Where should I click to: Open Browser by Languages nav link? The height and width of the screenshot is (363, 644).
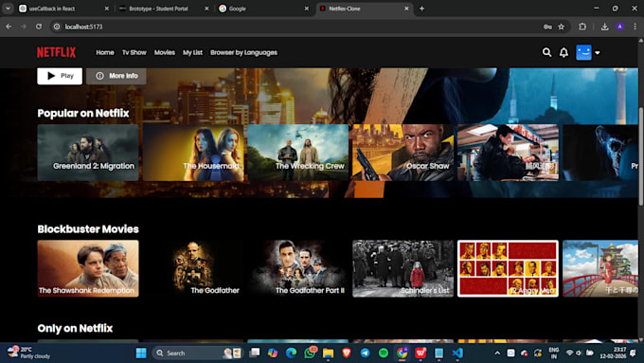244,53
